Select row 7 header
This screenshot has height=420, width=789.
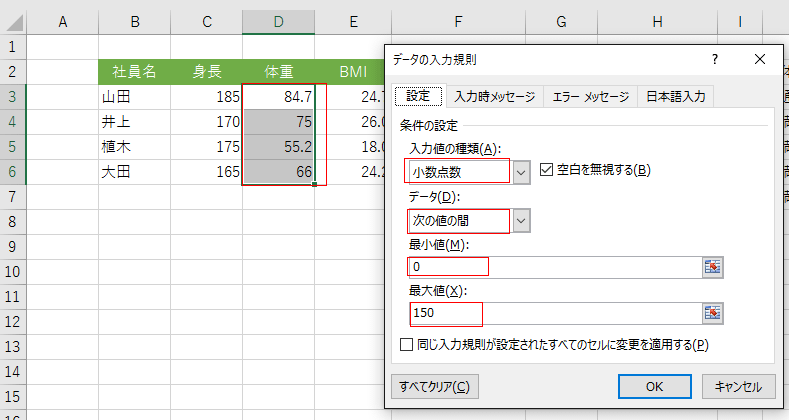point(13,196)
